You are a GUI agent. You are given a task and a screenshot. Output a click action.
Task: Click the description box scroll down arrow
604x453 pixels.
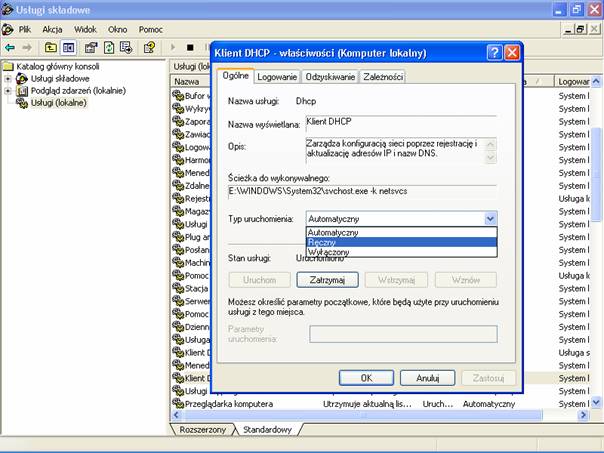491,157
